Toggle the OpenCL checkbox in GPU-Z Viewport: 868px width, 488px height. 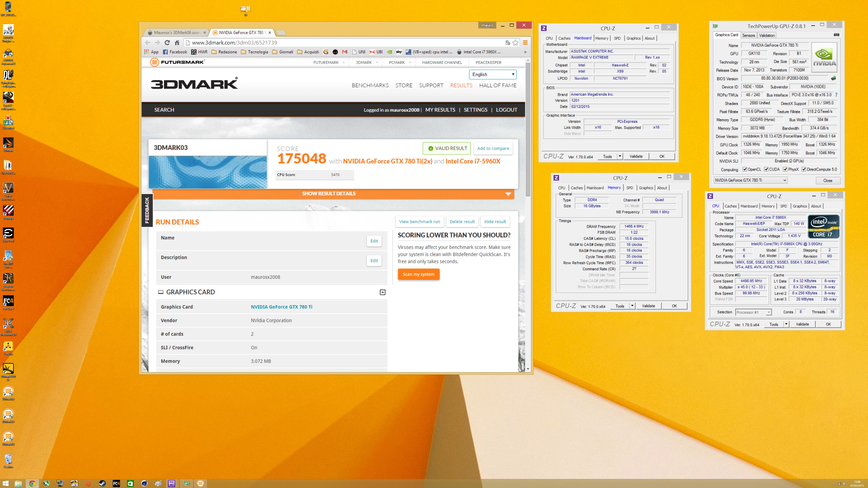[745, 169]
